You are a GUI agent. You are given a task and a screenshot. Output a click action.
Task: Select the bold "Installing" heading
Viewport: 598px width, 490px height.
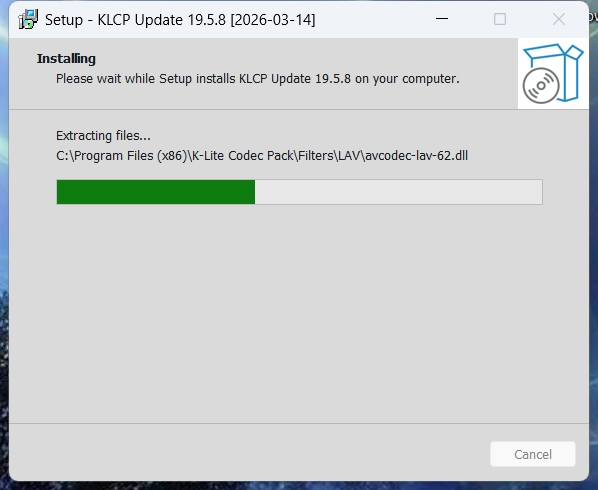tap(66, 59)
